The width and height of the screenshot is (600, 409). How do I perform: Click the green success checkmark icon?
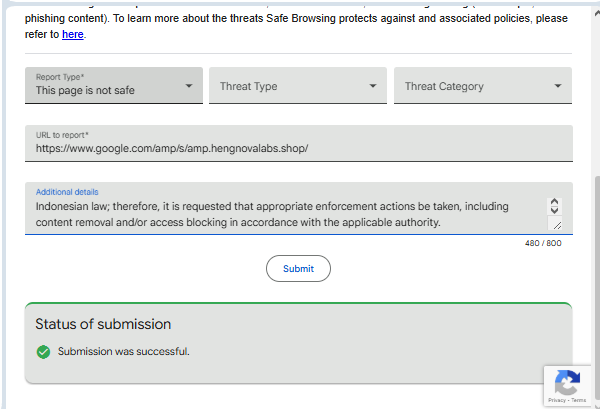tap(43, 352)
